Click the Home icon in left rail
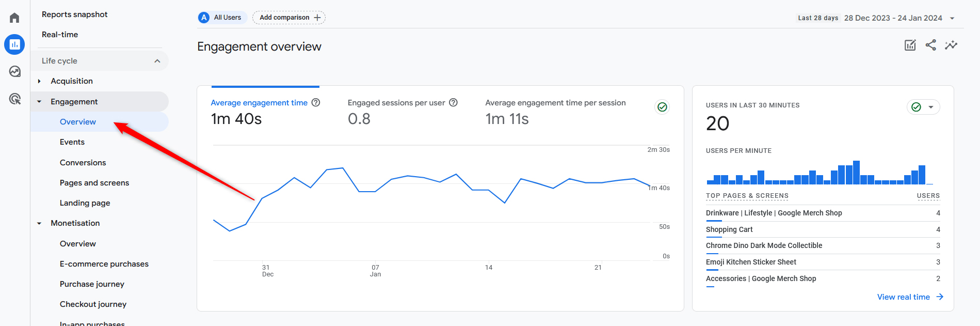The image size is (980, 326). coord(14,18)
